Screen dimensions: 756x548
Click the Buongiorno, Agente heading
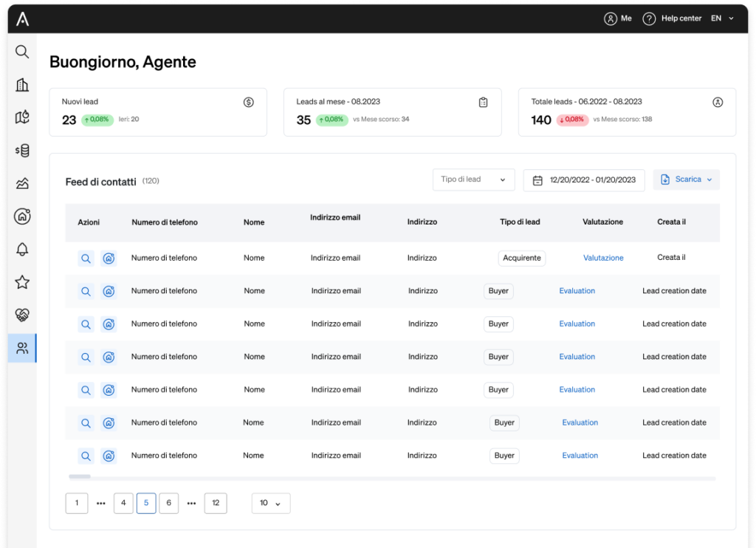[123, 62]
